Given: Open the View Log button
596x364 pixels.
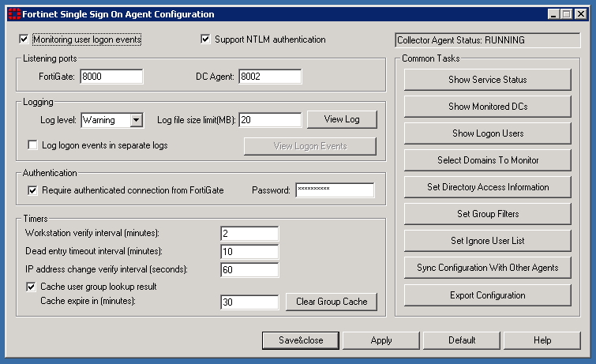Looking at the screenshot, I should click(x=342, y=119).
